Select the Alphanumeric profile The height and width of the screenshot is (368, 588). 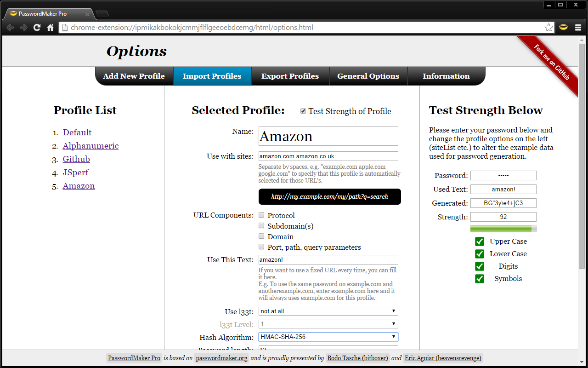91,146
